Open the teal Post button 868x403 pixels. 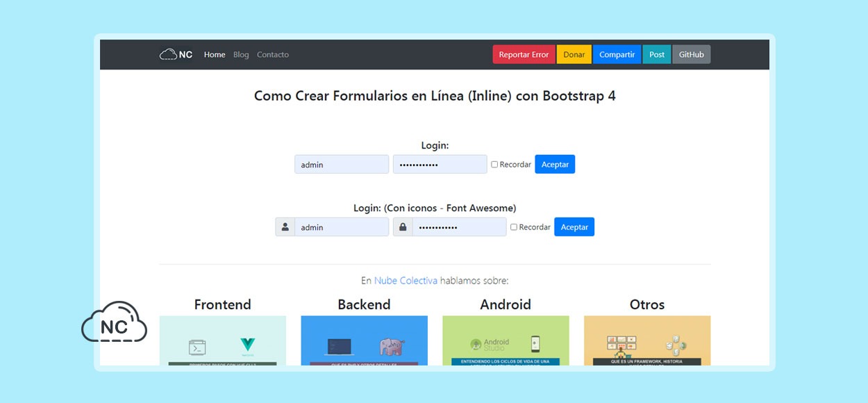(x=657, y=54)
